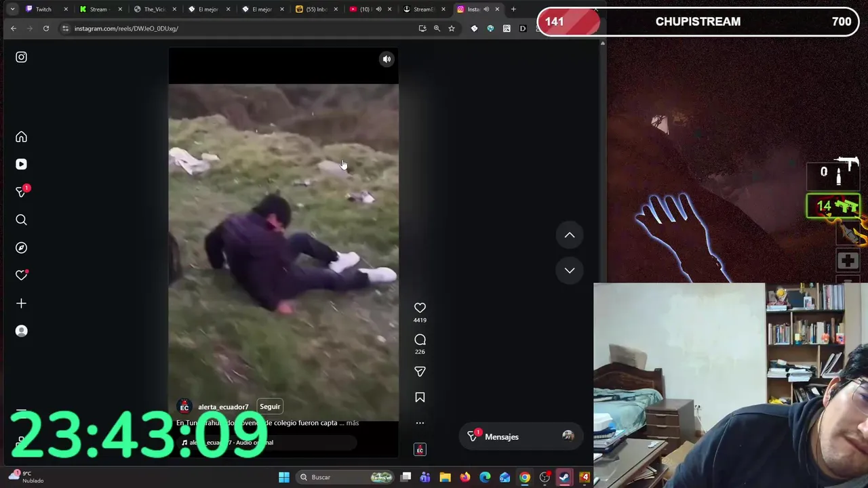
Task: Open comments on the reel
Action: [x=420, y=340]
